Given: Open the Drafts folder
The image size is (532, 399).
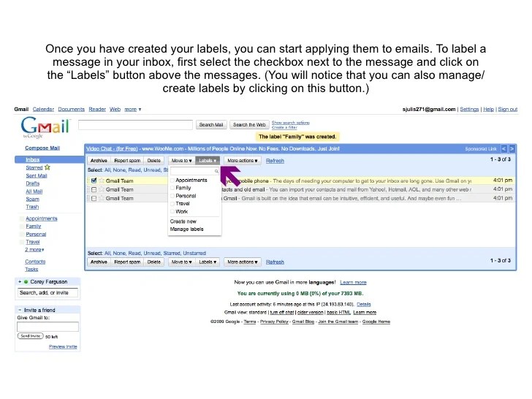Looking at the screenshot, I should 33,183.
